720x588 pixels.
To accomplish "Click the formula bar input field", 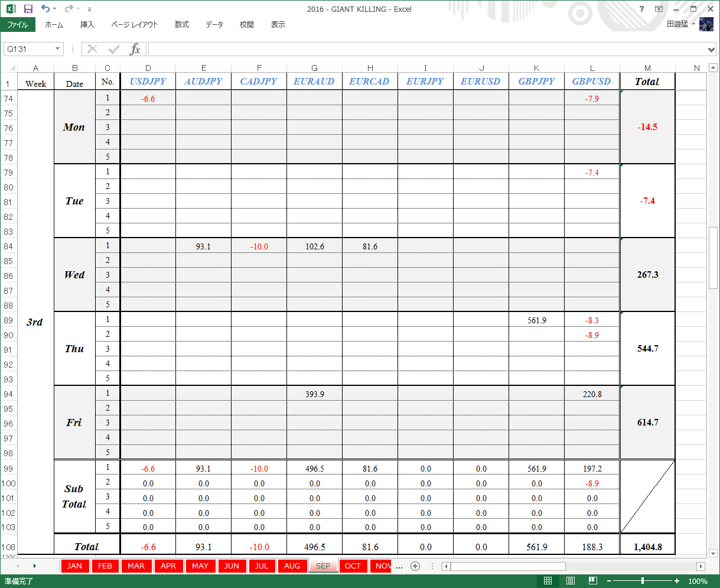I will 426,49.
